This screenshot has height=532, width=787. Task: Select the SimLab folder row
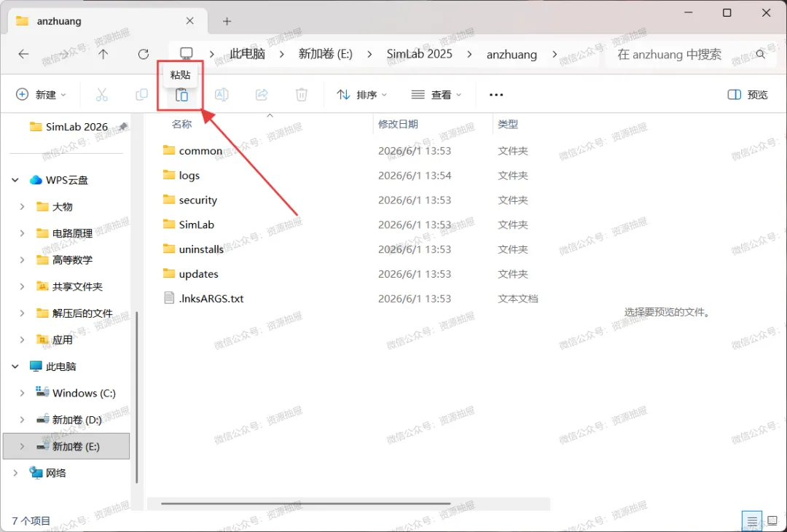[348, 224]
